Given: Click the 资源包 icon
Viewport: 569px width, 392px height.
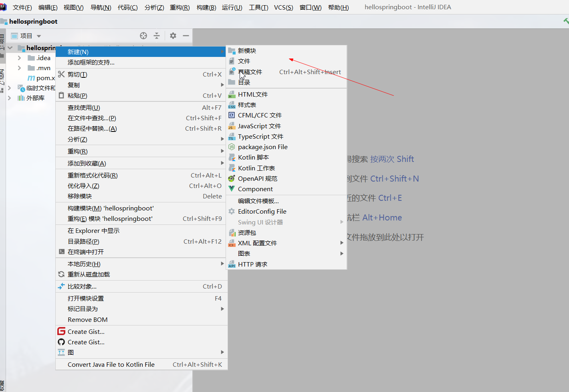Looking at the screenshot, I should tap(232, 232).
